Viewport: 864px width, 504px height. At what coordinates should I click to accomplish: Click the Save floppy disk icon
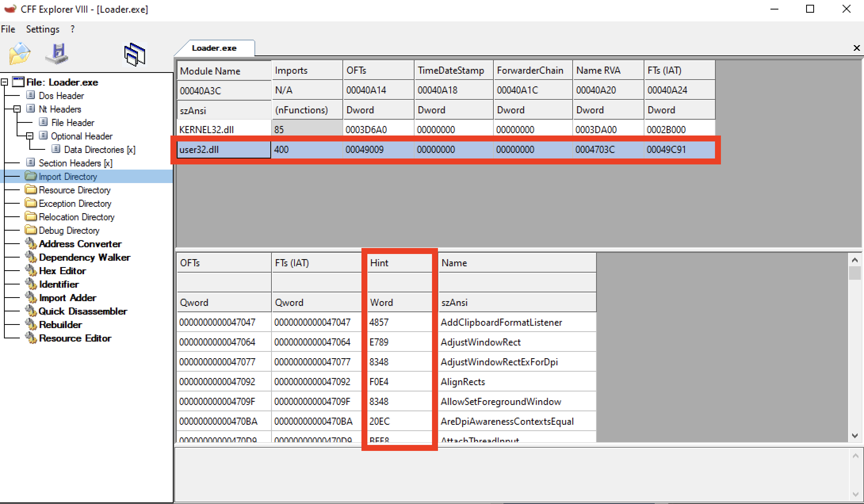tap(57, 54)
